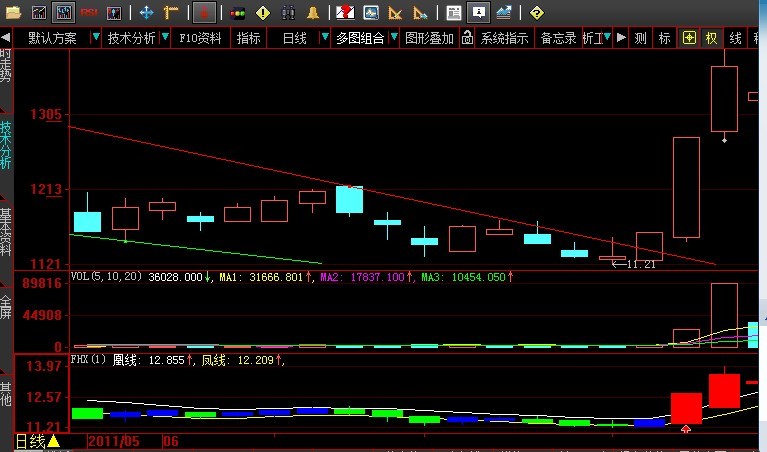
Task: Click the 2011/05 date marker
Action: 114,441
